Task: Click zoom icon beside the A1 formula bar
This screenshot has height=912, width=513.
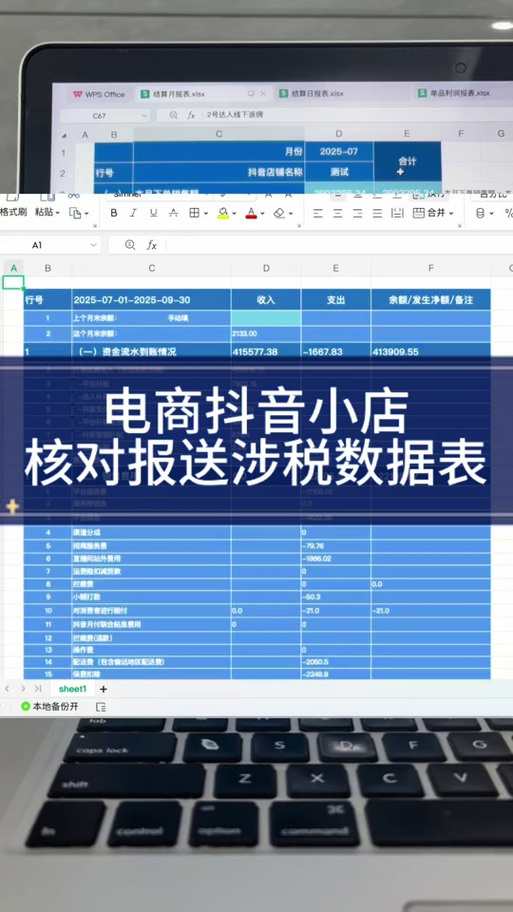Action: 130,245
